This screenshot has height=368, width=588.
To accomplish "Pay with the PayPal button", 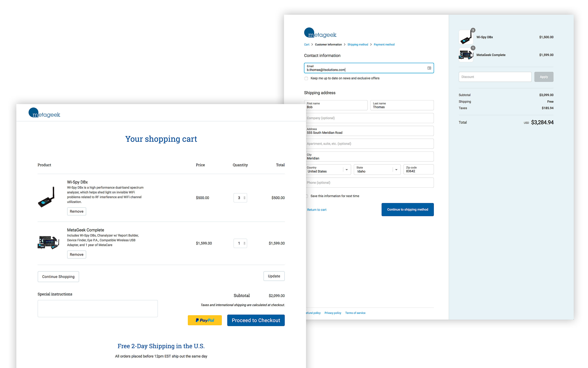I will click(205, 320).
